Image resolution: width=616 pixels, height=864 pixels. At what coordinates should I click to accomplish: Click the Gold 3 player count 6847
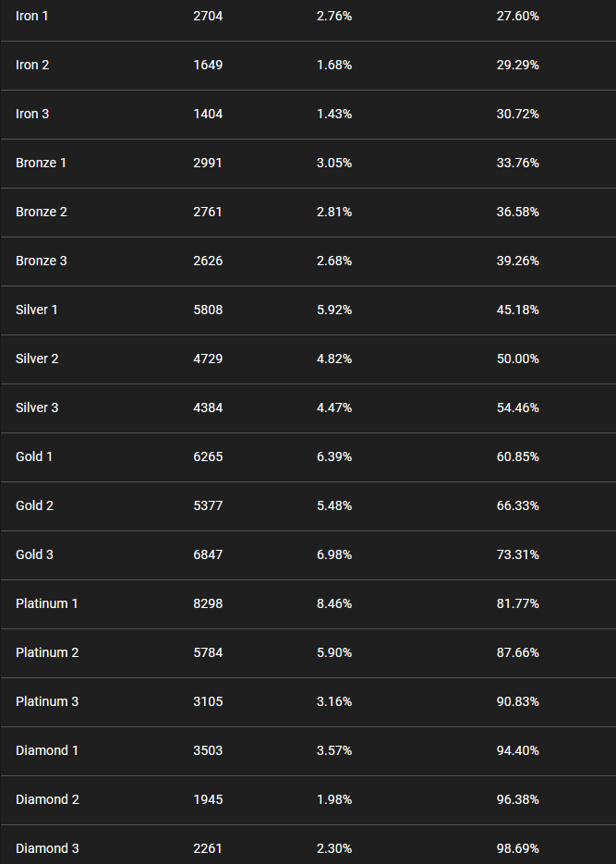pos(208,554)
